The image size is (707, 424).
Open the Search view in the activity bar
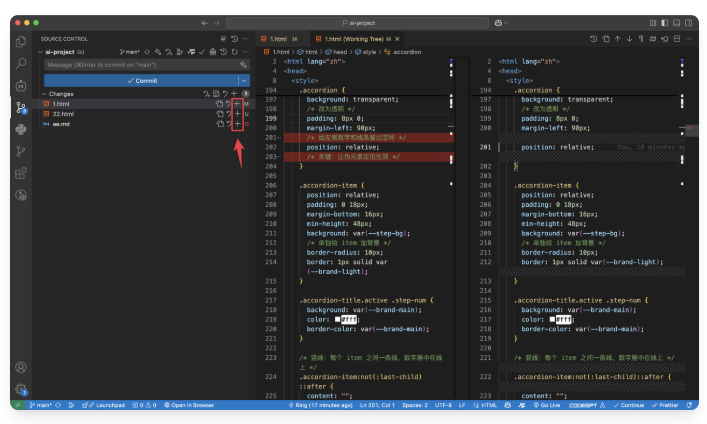coord(21,64)
